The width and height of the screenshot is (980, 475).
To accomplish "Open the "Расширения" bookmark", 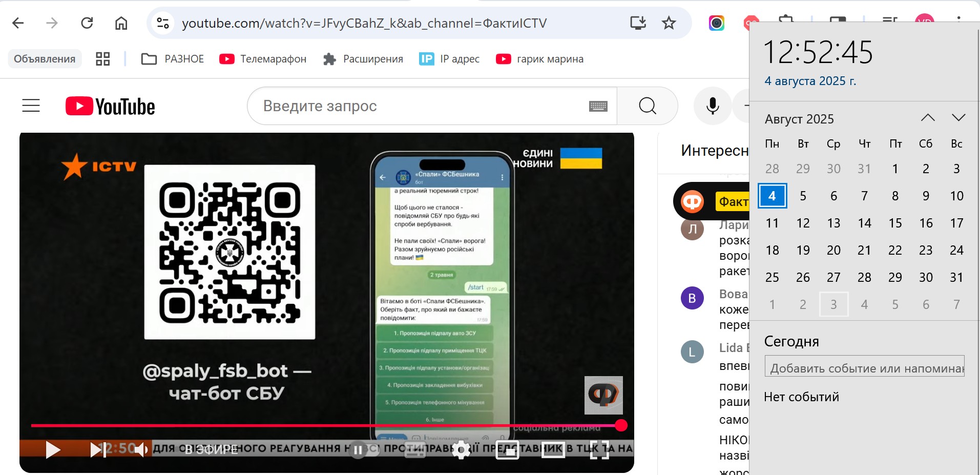I will pyautogui.click(x=363, y=59).
